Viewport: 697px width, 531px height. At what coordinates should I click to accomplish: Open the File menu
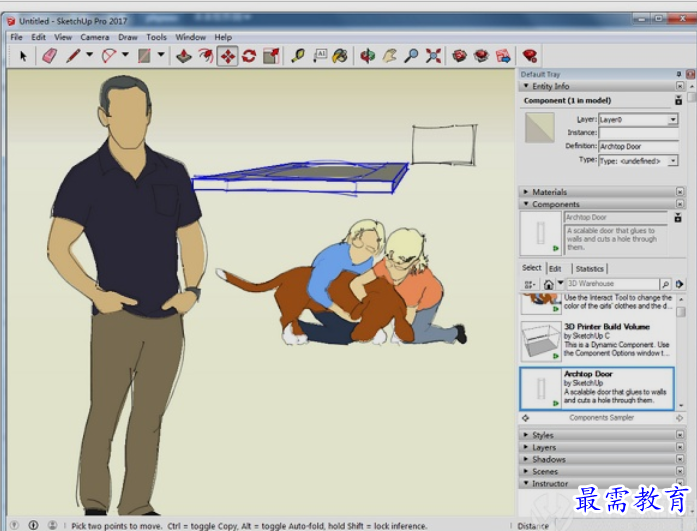point(16,37)
